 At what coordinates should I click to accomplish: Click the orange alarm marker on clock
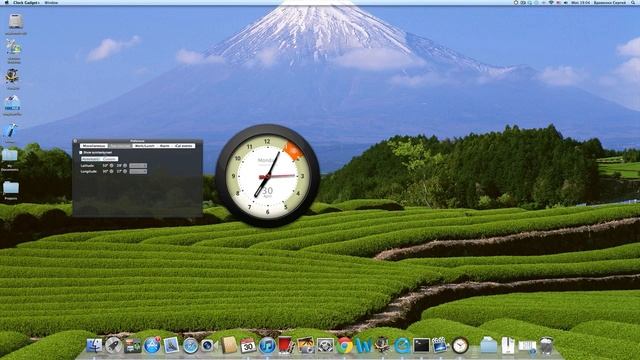click(293, 151)
